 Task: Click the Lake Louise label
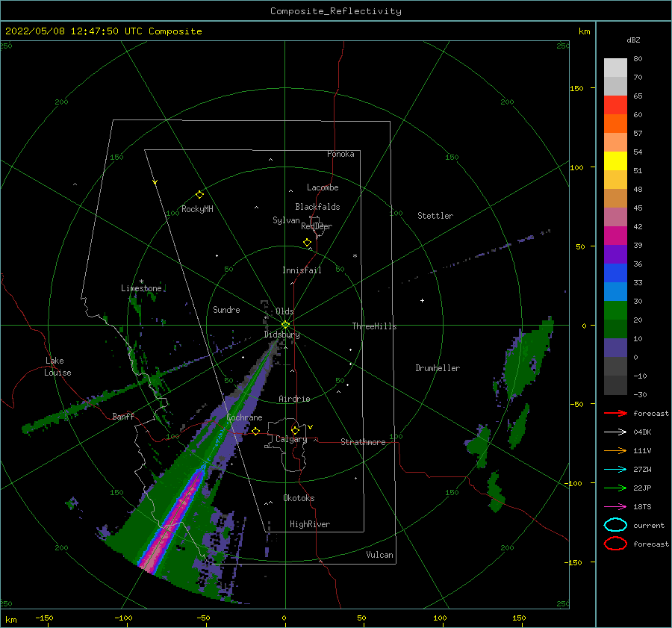[x=58, y=367]
